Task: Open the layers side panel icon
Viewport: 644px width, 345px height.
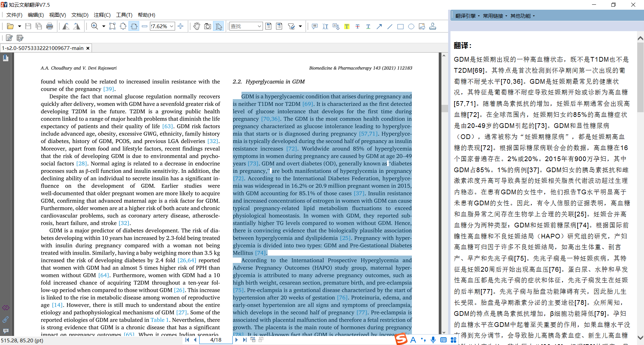Action: (x=6, y=307)
